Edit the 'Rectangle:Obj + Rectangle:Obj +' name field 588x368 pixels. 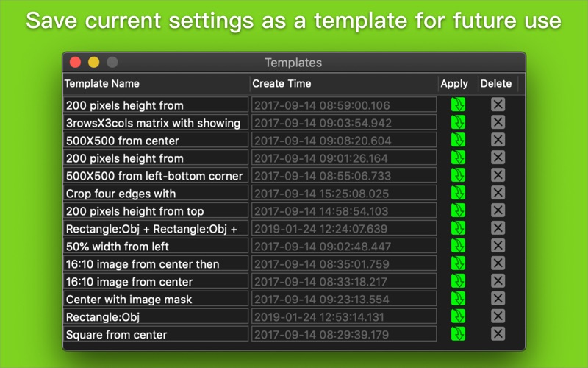[156, 228]
